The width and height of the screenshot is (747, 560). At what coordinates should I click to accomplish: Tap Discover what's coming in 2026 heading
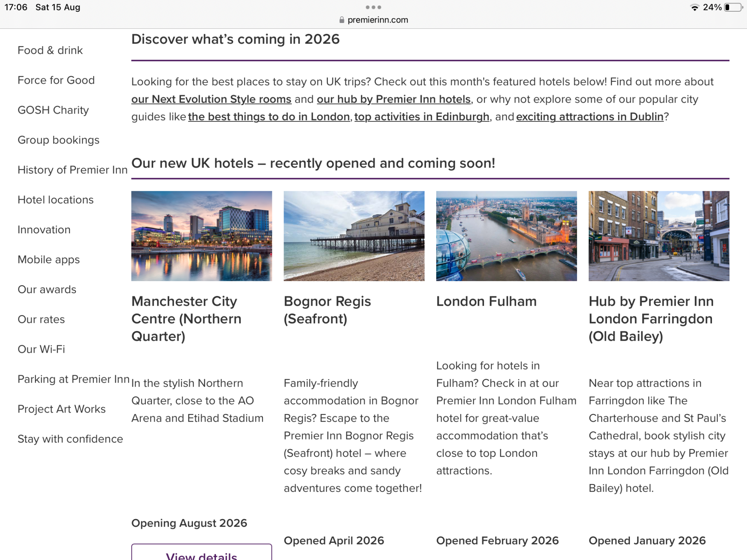point(235,40)
